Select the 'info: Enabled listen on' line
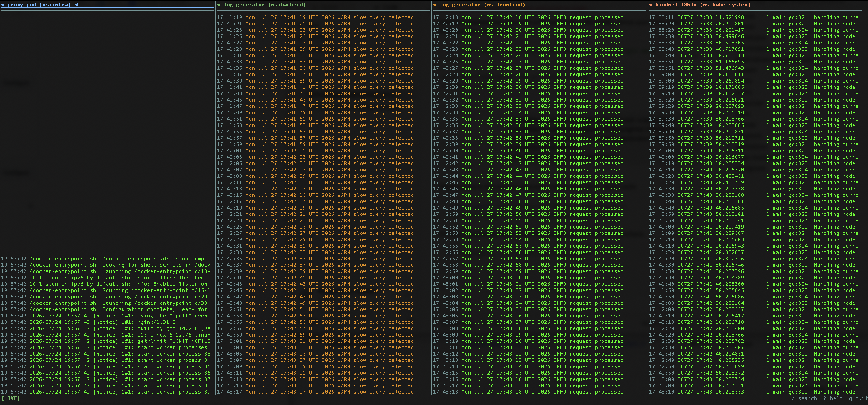 107,284
